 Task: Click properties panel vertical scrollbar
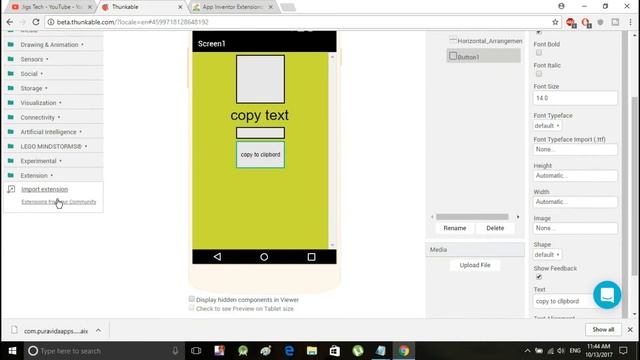[634, 186]
